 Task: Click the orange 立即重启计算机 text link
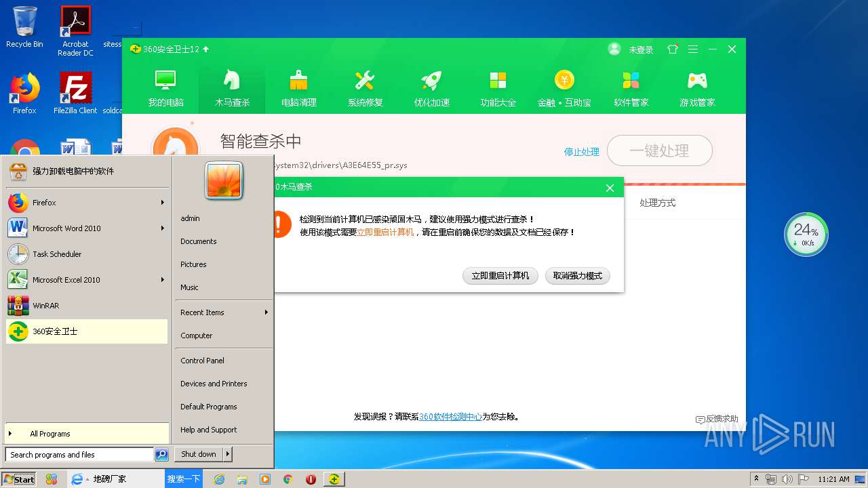point(385,232)
